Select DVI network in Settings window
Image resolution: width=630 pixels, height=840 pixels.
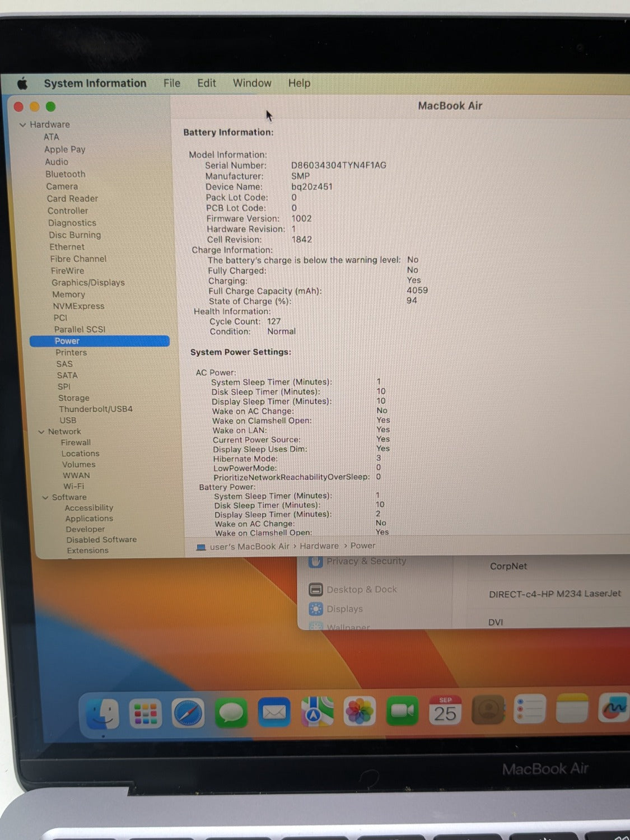click(x=496, y=622)
